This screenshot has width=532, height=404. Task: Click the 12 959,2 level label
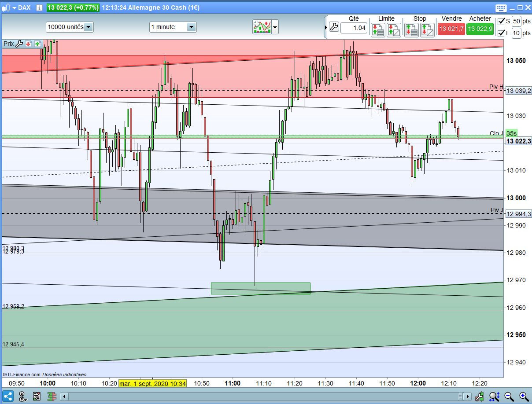click(x=13, y=306)
